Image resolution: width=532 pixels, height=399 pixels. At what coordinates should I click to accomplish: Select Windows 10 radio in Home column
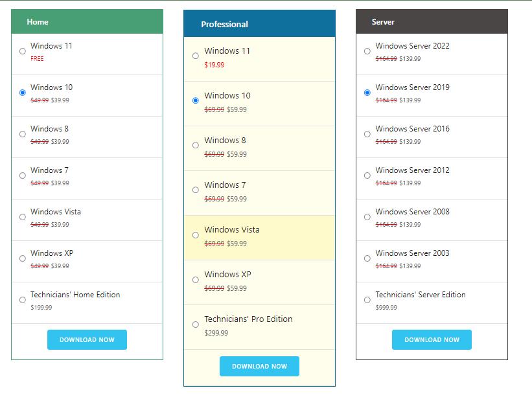tap(23, 93)
